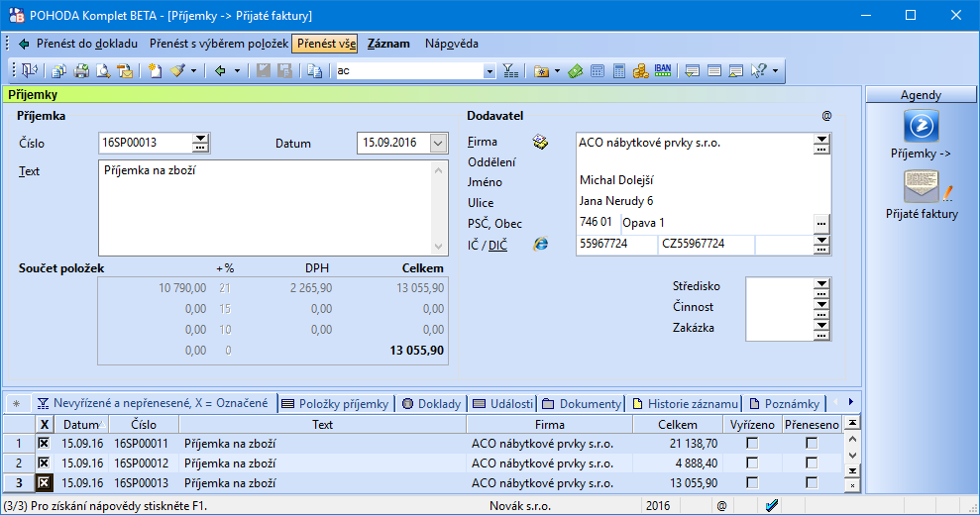Click the web lookup globe icon next to IČ / DIČ

tap(540, 244)
